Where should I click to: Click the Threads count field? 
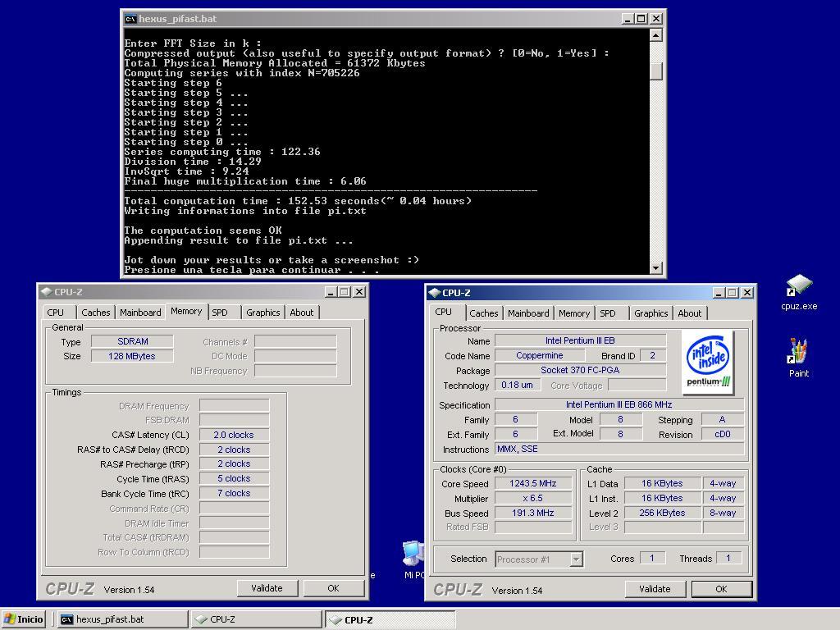point(728,558)
